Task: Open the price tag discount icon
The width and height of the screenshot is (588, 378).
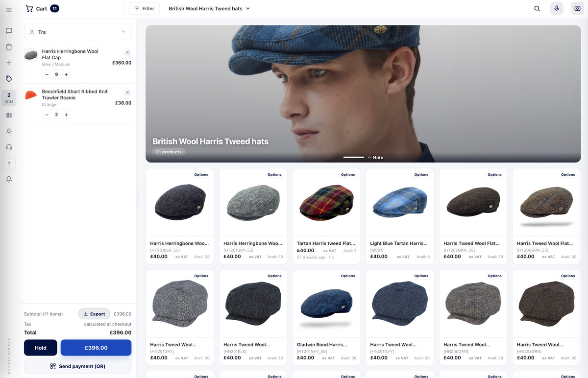Action: click(9, 78)
